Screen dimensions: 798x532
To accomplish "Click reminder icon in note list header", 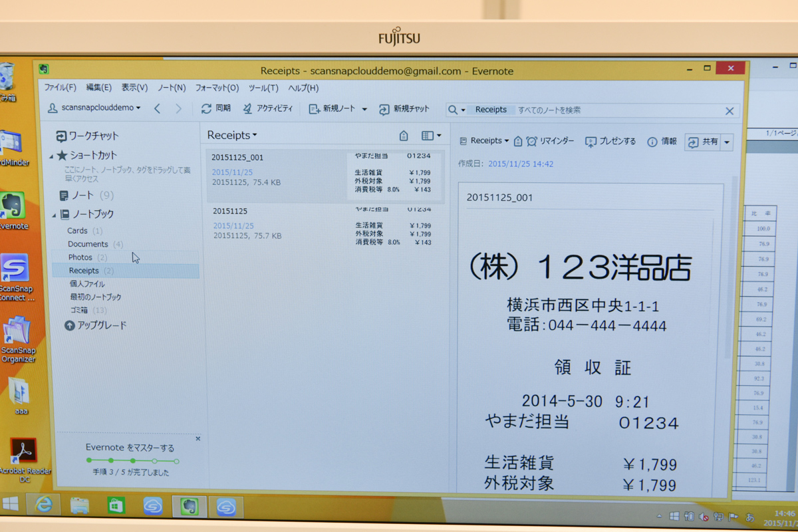I will 404,136.
